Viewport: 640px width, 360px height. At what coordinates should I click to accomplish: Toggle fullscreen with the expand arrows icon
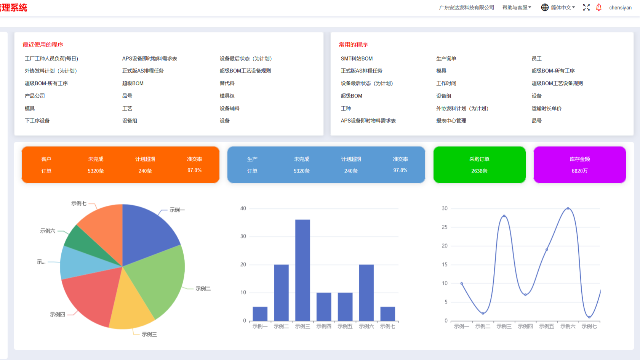tap(586, 7)
